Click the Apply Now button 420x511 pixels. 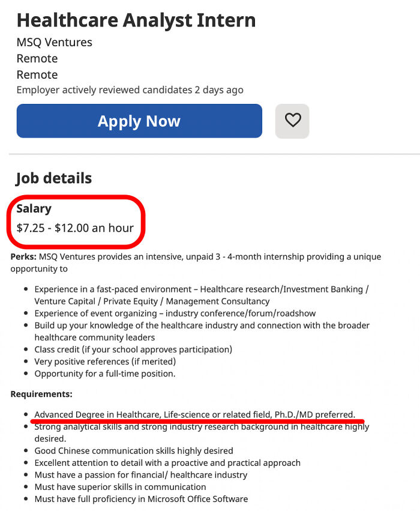click(139, 121)
